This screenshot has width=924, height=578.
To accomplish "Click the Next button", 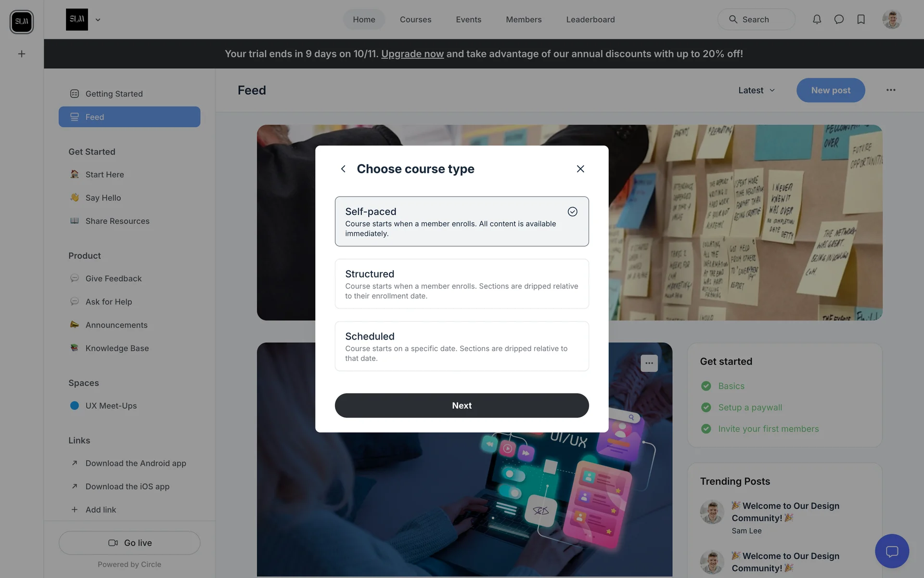I will (462, 406).
